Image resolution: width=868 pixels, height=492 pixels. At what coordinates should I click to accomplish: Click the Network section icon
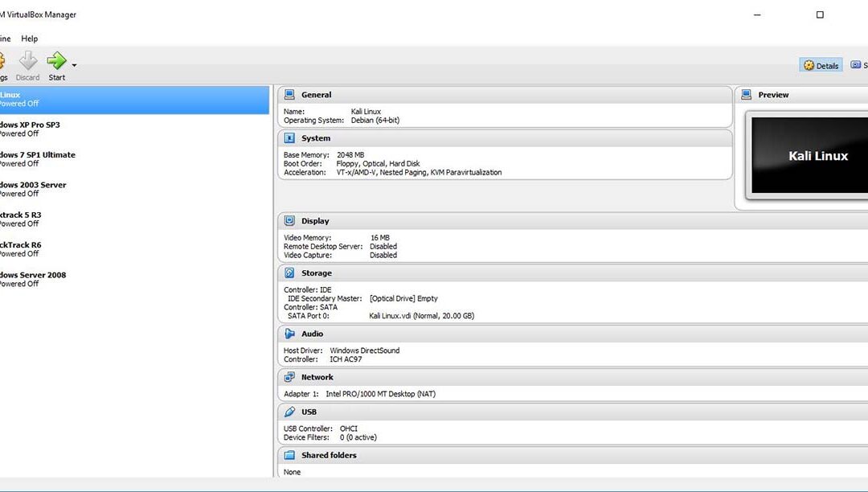coord(289,377)
